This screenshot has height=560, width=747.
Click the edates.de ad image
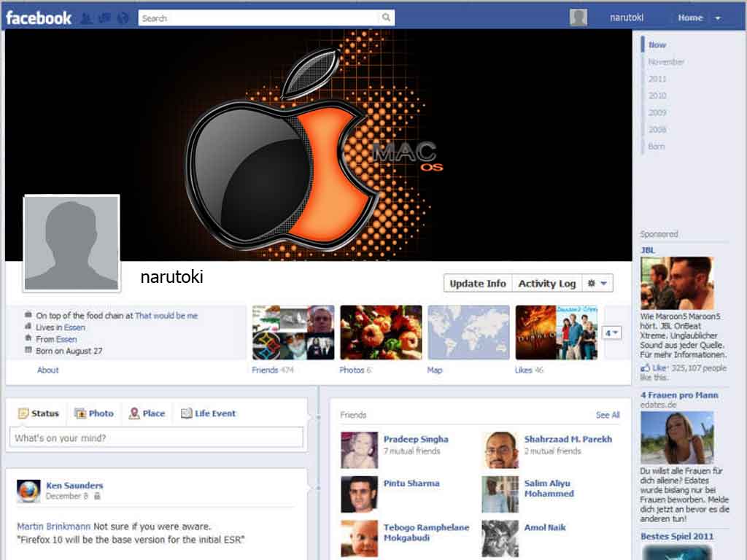(677, 438)
